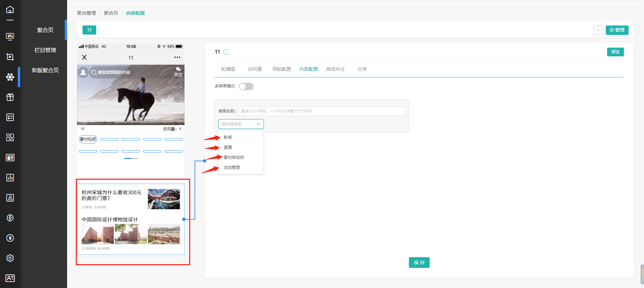Click the 素材视频 navigation pill
The image size is (644, 288).
pyautogui.click(x=88, y=139)
